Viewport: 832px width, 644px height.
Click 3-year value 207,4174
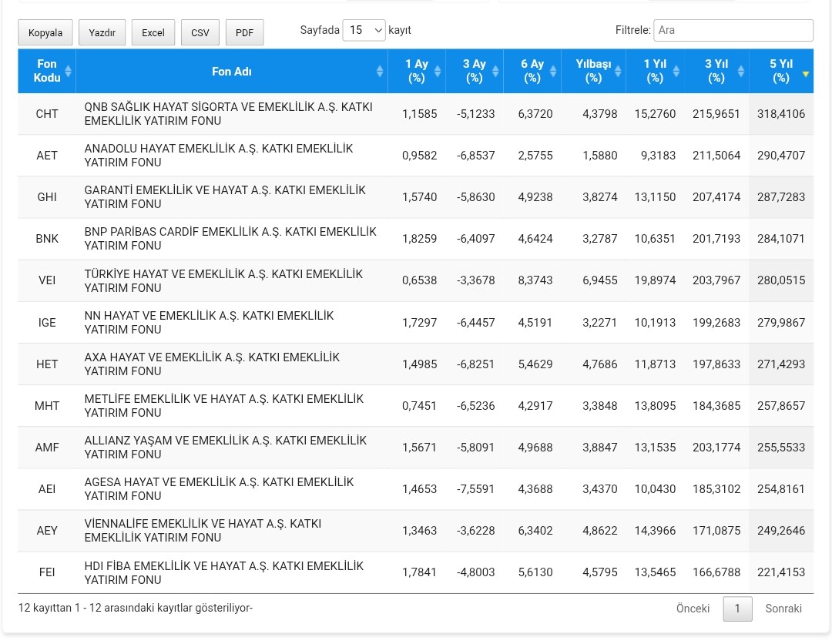tap(716, 197)
